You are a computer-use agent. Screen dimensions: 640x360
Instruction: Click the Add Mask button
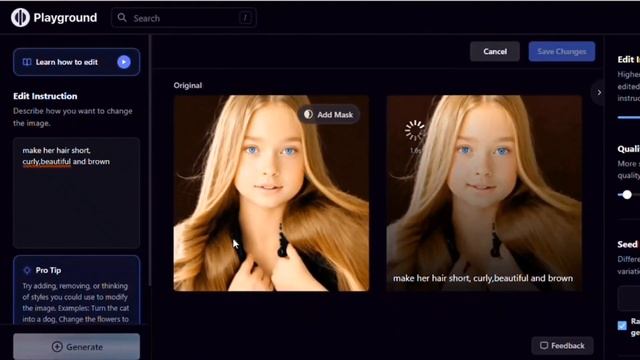coord(329,115)
